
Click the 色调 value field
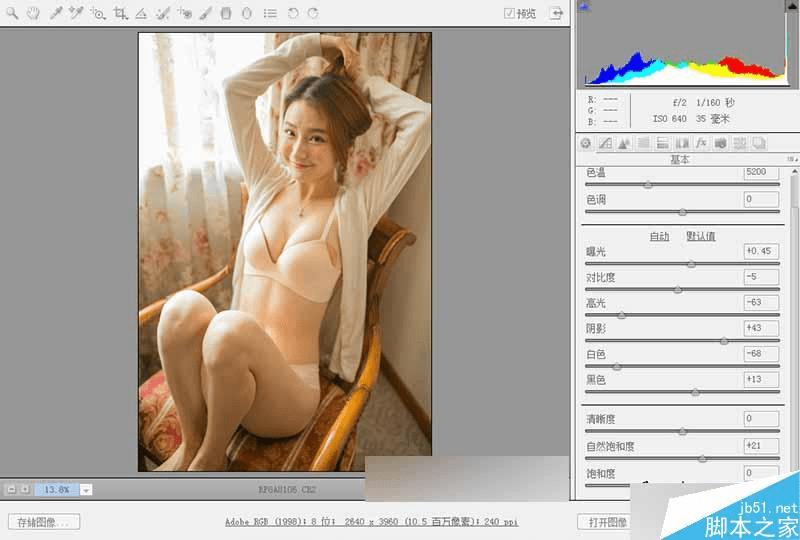761,199
